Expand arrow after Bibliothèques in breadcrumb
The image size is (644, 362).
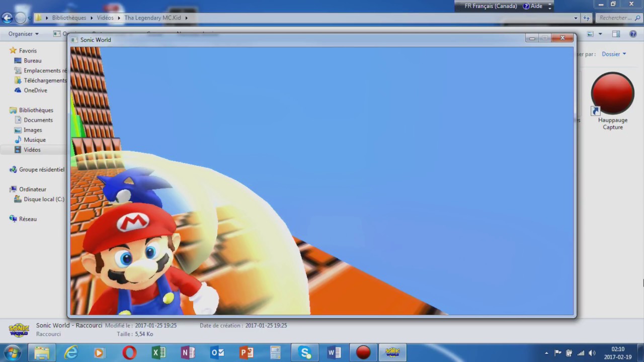[x=92, y=18]
